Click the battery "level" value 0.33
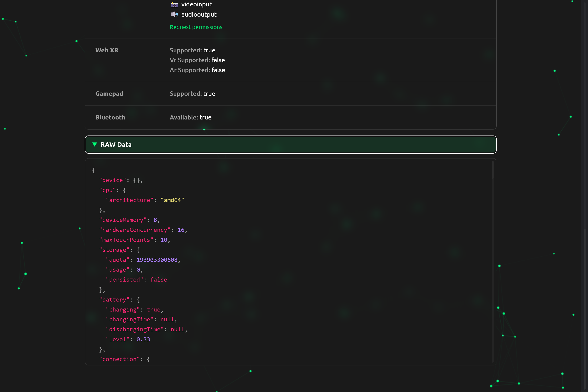588x392 pixels. point(143,339)
